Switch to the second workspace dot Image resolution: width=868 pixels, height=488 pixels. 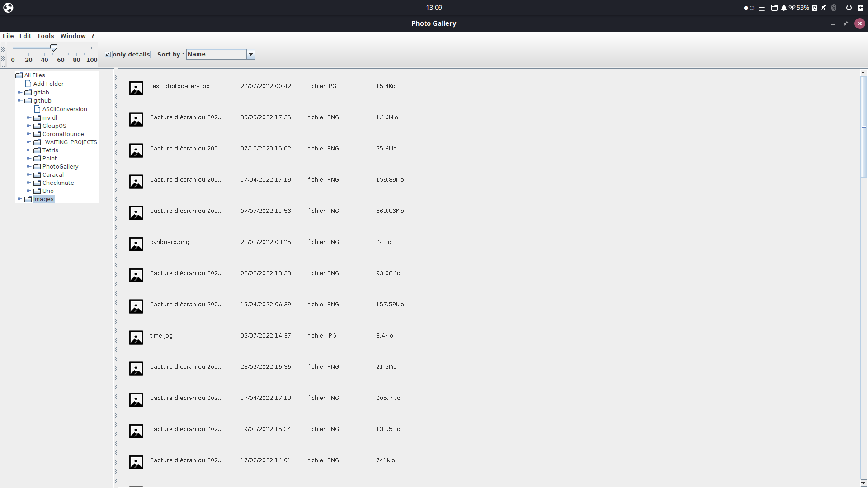pos(752,8)
